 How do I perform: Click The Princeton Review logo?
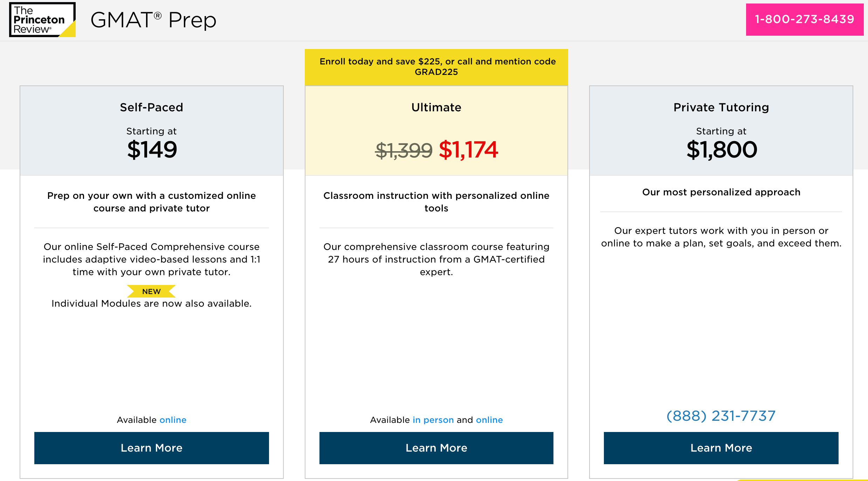pyautogui.click(x=42, y=20)
